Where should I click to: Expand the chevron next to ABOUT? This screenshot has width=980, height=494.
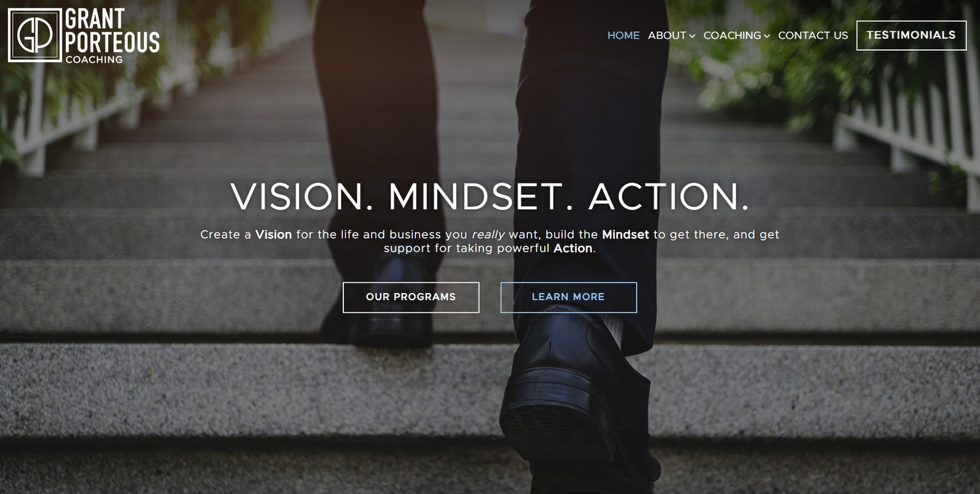coord(693,36)
